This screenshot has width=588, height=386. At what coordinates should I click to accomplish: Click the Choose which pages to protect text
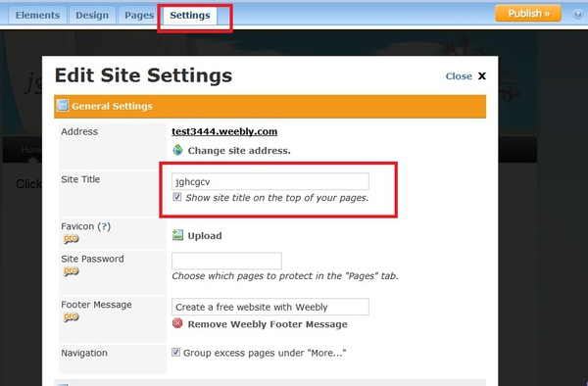click(285, 276)
